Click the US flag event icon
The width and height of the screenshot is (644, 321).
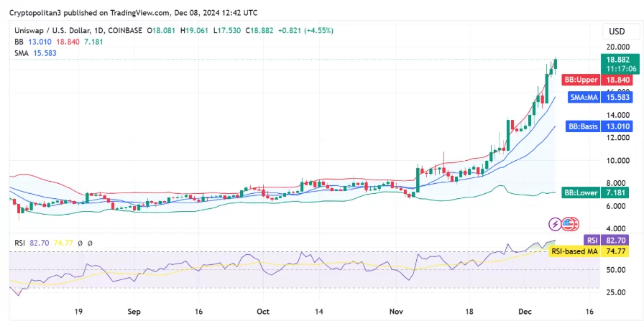(x=570, y=224)
